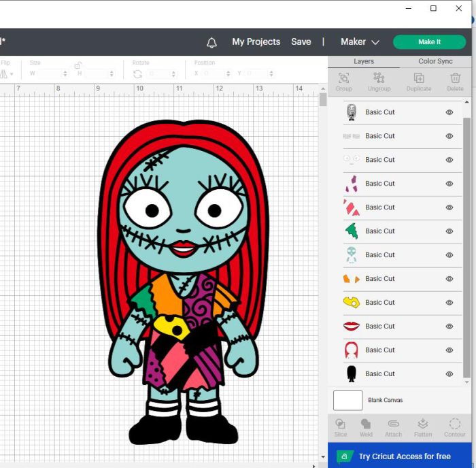Click the Rotate value stepper arrows

[173, 73]
